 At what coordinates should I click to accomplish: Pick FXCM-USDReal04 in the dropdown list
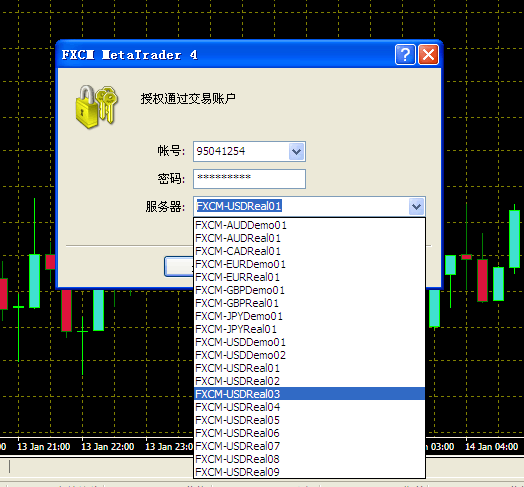point(309,407)
